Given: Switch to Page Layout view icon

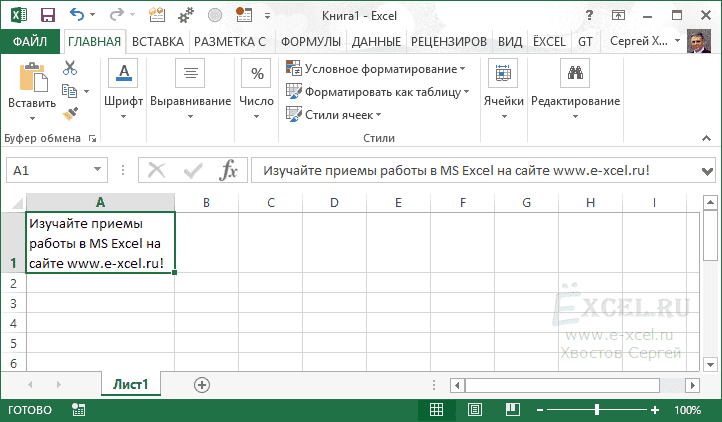Looking at the screenshot, I should 474,410.
